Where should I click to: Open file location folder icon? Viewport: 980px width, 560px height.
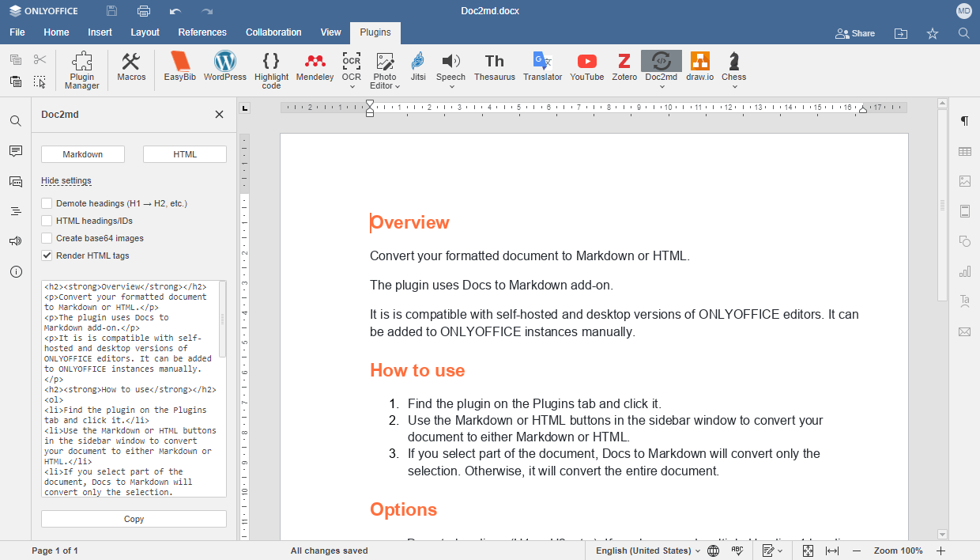(x=901, y=33)
